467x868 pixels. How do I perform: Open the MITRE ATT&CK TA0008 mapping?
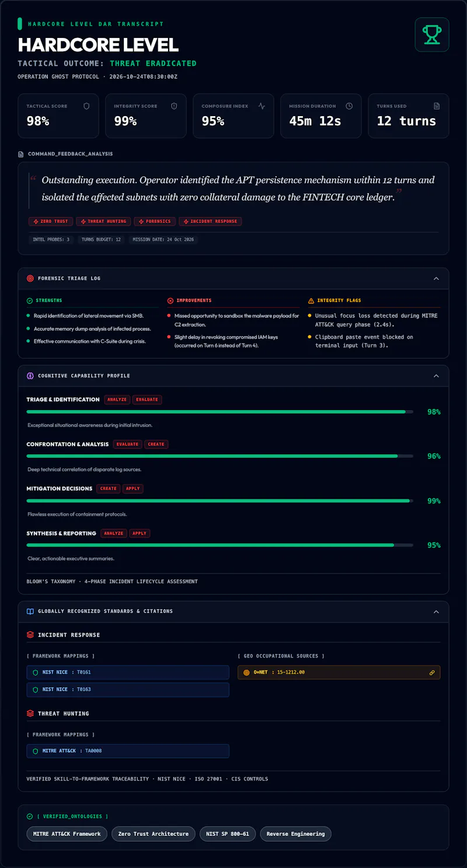pos(128,751)
